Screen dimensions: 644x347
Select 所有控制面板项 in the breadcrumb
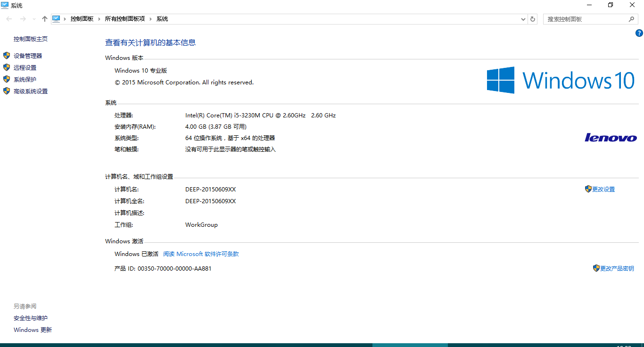click(125, 19)
